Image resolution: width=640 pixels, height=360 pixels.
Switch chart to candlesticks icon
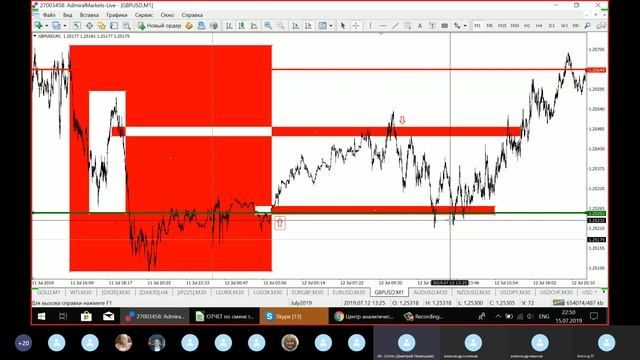click(242, 26)
